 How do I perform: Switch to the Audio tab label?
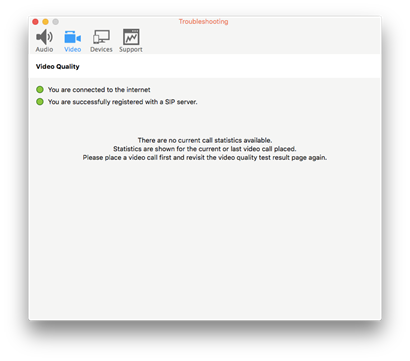tap(44, 49)
